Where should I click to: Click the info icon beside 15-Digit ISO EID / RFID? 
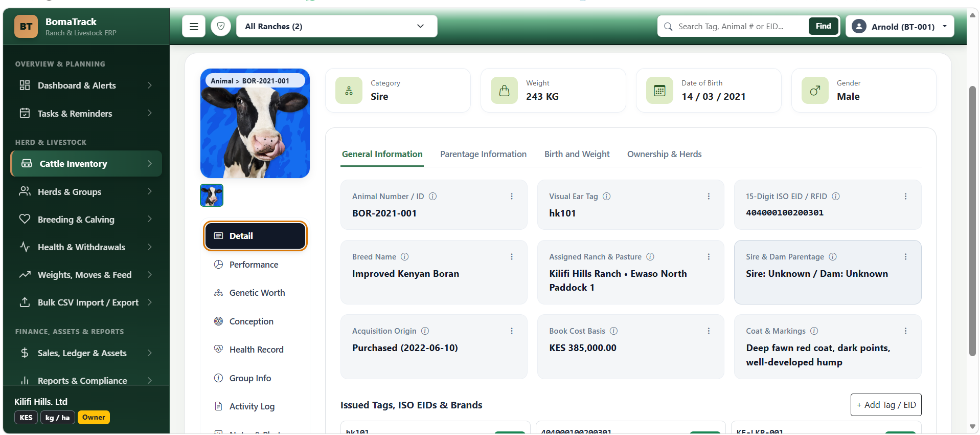click(x=836, y=196)
